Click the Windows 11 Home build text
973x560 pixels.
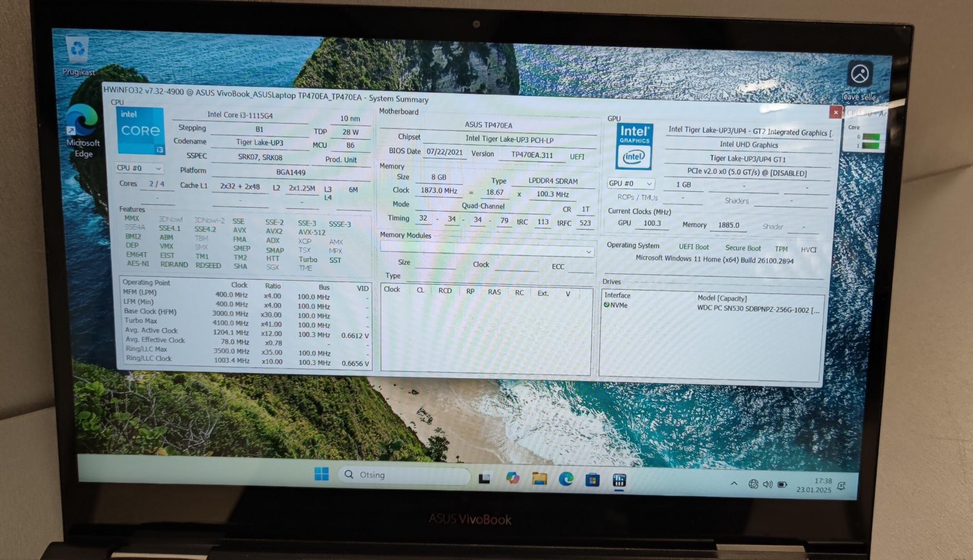pyautogui.click(x=714, y=259)
